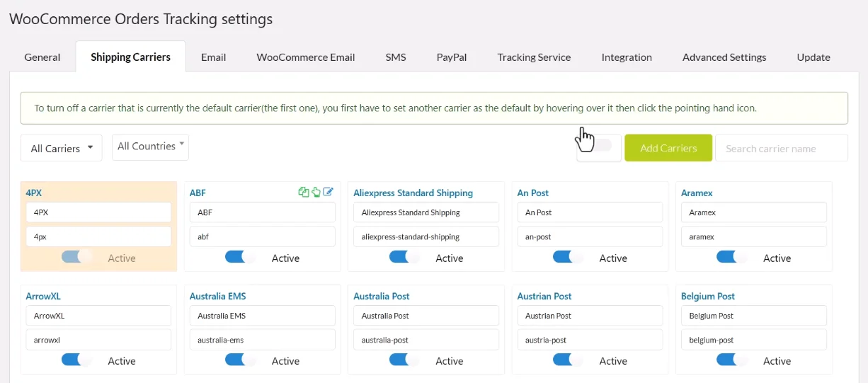The height and width of the screenshot is (383, 868).
Task: Click the 'belgium-post' slug field
Action: [x=754, y=340]
